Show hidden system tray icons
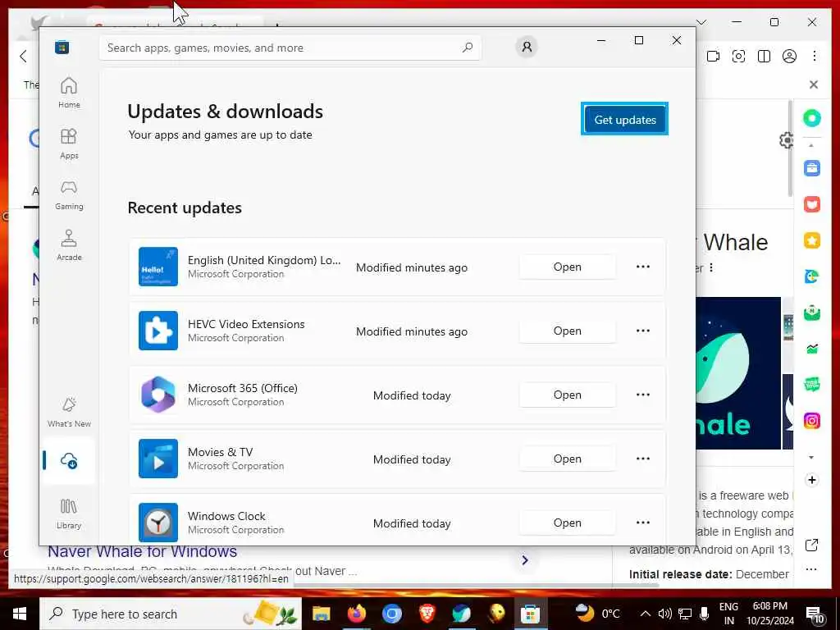Screen dimensions: 840x630 point(646,614)
